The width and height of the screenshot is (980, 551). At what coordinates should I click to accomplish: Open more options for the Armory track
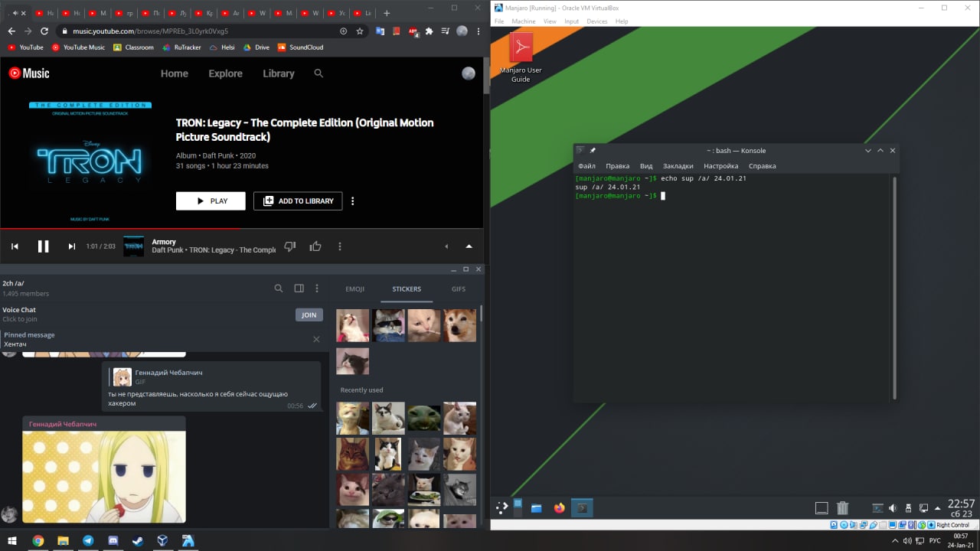click(340, 246)
